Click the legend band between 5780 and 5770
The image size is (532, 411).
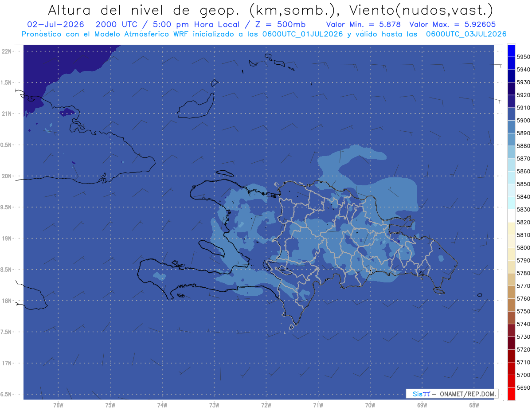click(511, 280)
